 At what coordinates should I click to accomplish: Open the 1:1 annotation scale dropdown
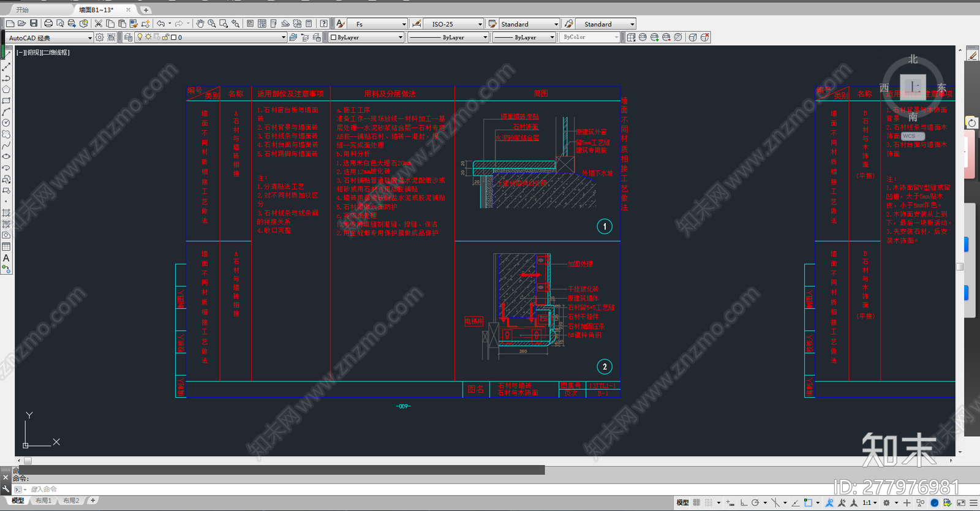870,502
